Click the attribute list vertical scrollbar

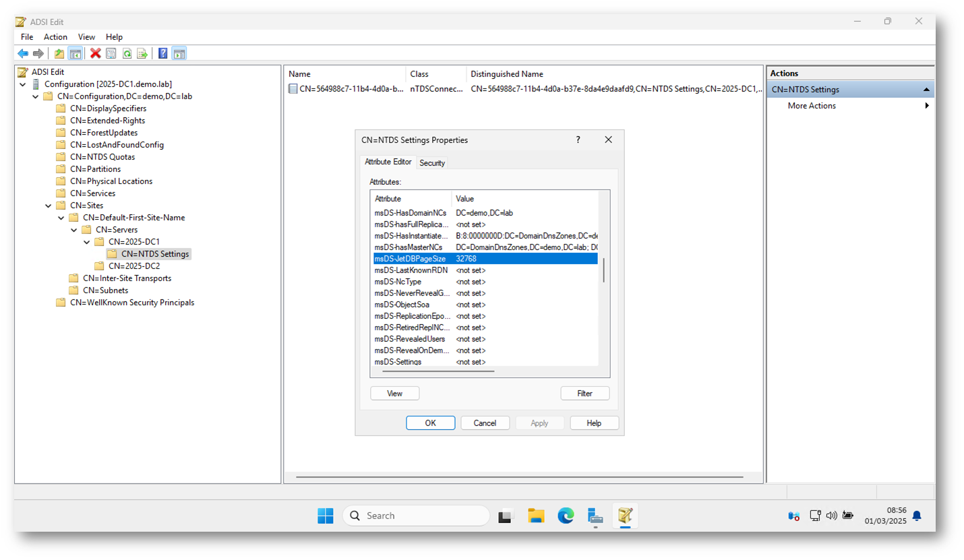603,270
